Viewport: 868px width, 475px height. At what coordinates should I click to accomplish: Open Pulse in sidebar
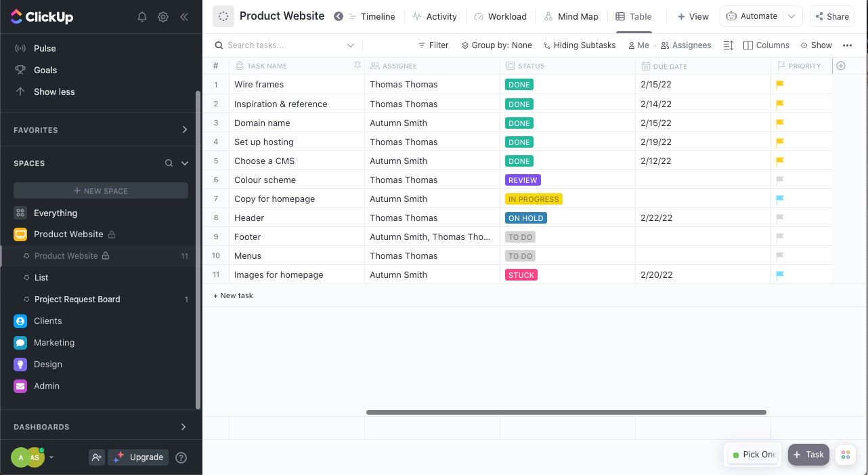tap(45, 48)
